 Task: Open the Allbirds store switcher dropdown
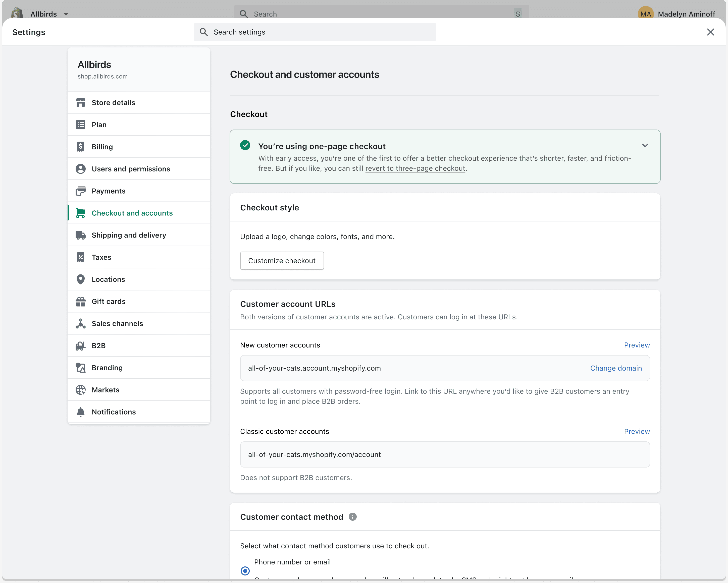[50, 14]
